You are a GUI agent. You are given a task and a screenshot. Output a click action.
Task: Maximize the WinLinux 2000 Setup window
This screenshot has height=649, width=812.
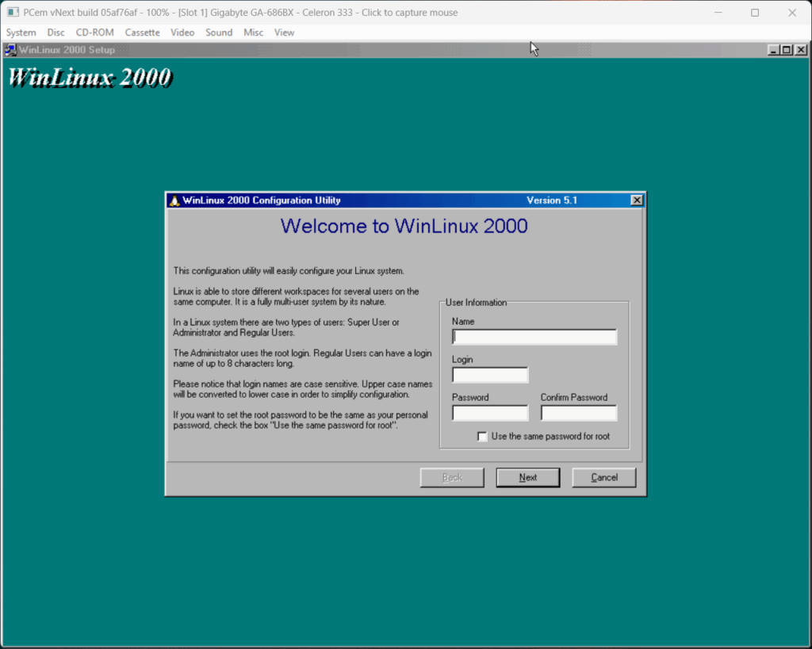786,50
